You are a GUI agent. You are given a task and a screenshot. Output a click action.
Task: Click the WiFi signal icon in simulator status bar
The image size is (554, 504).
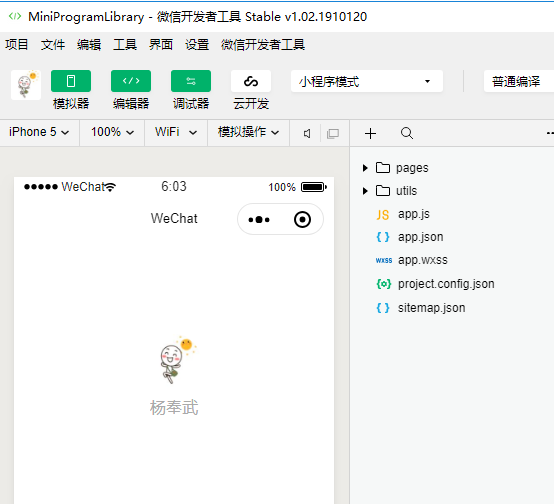point(111,187)
